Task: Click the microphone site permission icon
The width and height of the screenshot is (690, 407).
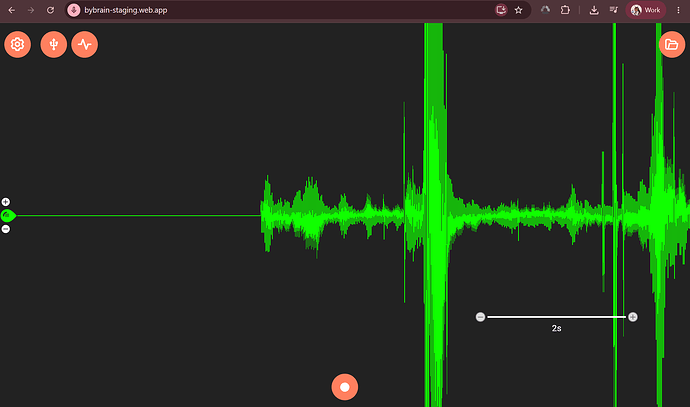Action: (74, 10)
